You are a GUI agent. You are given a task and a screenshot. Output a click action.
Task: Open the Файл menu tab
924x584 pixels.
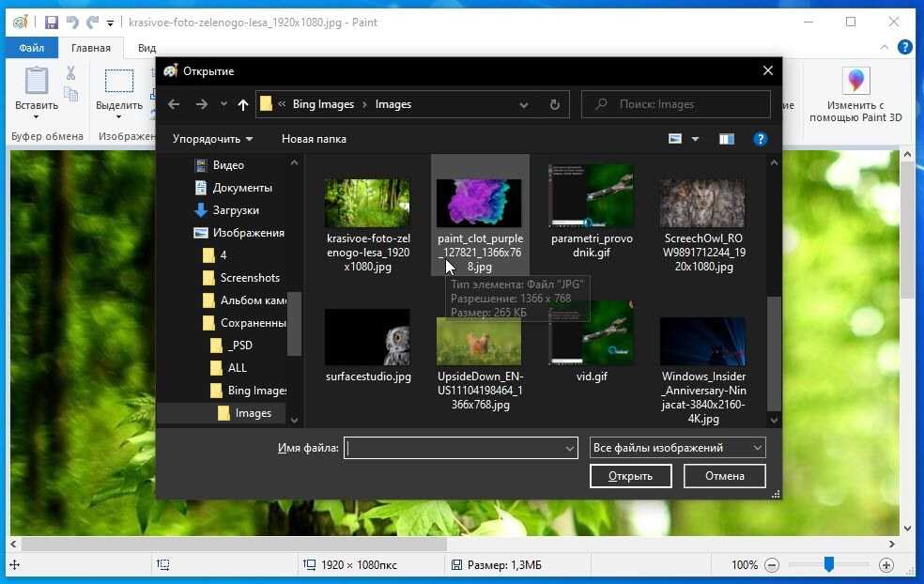point(32,48)
